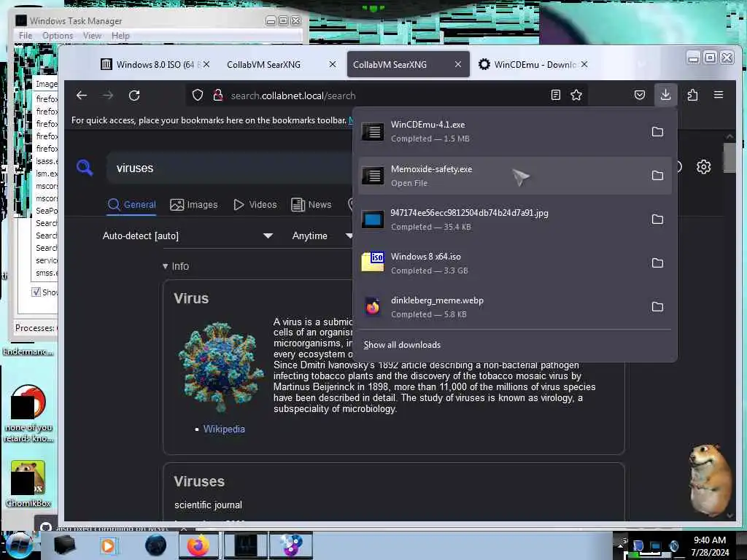Click the page vertical scrollbar thumb
Viewport: 747px width, 560px height.
(729, 158)
